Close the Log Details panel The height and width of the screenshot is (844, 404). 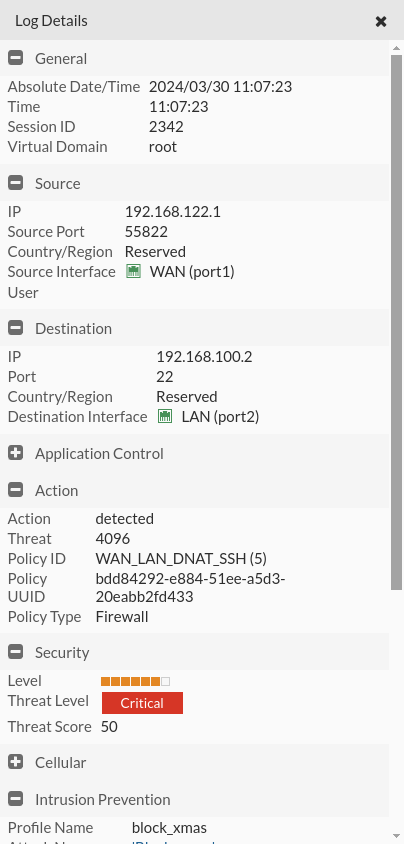click(x=381, y=21)
